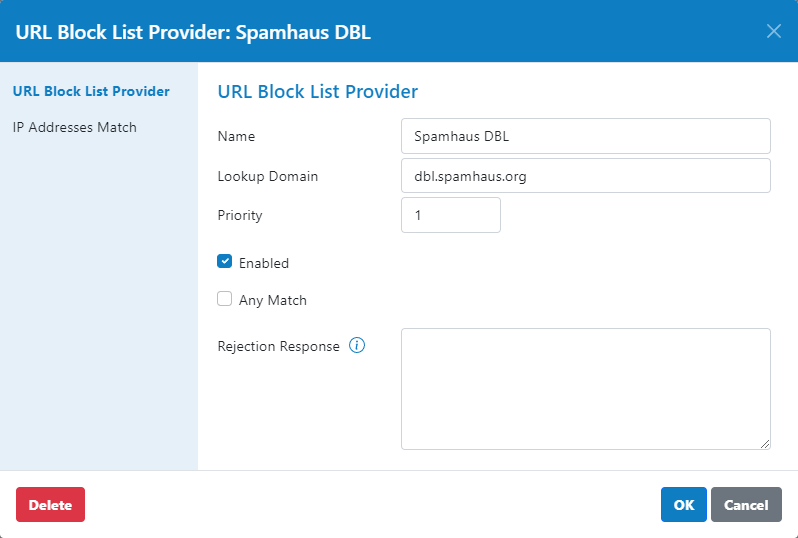Delete this block list provider
The height and width of the screenshot is (538, 798).
click(50, 504)
